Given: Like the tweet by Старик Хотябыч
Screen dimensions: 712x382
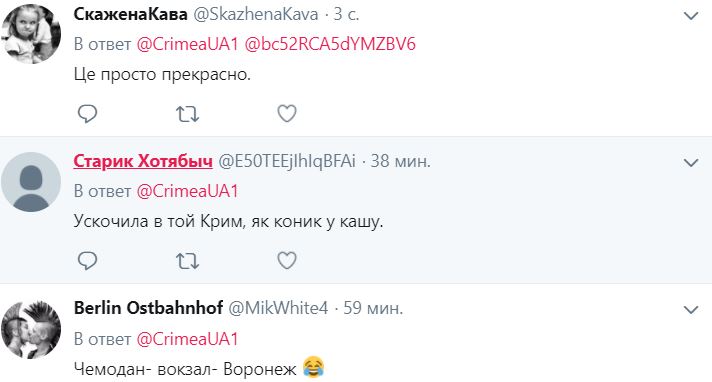Looking at the screenshot, I should tap(287, 261).
